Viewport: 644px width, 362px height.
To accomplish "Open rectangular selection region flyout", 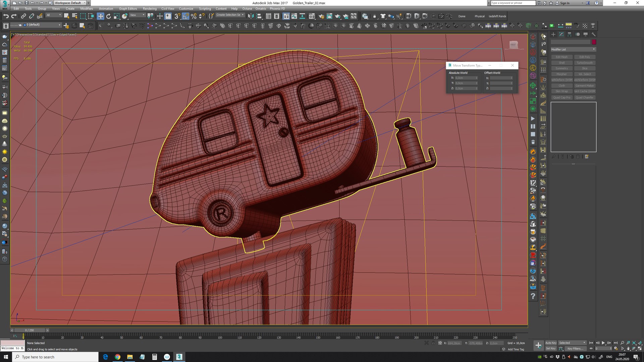I will tap(83, 16).
